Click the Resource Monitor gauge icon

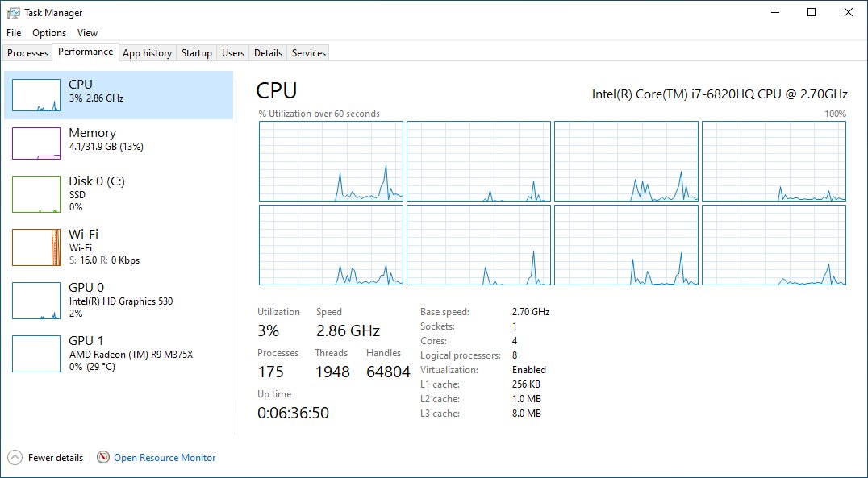click(102, 457)
